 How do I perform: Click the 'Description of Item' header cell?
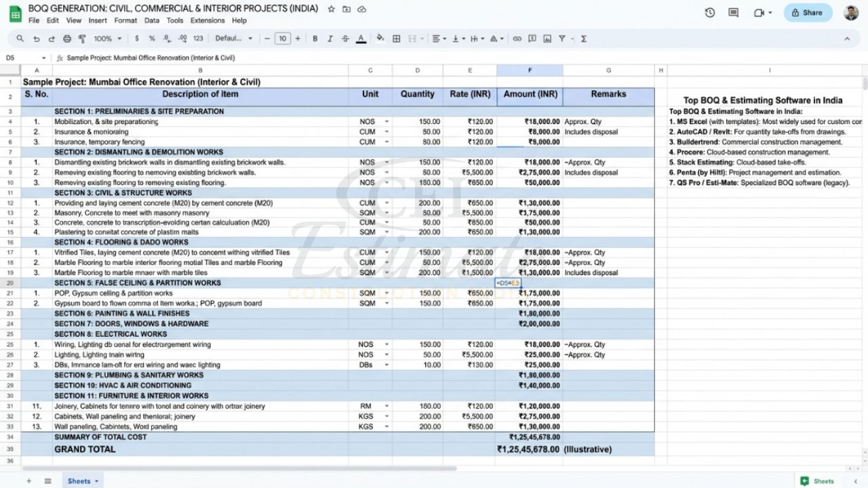pyautogui.click(x=200, y=95)
